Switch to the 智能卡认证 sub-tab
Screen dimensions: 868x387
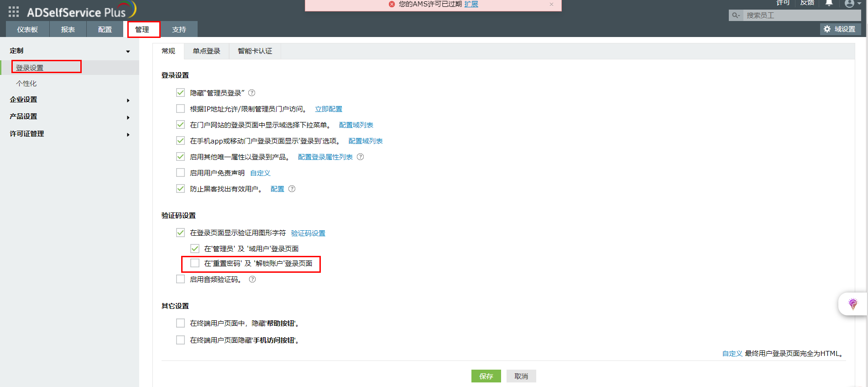pyautogui.click(x=255, y=51)
